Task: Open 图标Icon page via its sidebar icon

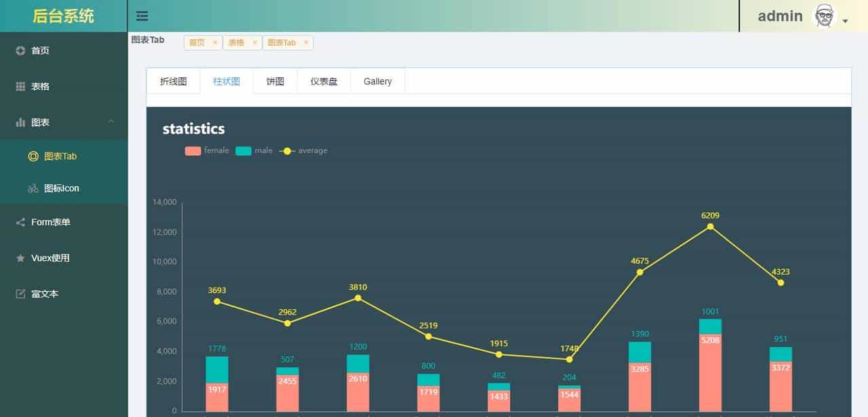Action: coord(33,188)
